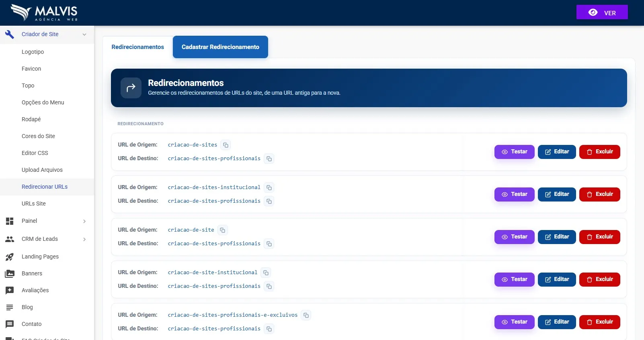Image resolution: width=644 pixels, height=340 pixels.
Task: Edit the criacao-de-site-institucional redirect
Action: coord(557,279)
